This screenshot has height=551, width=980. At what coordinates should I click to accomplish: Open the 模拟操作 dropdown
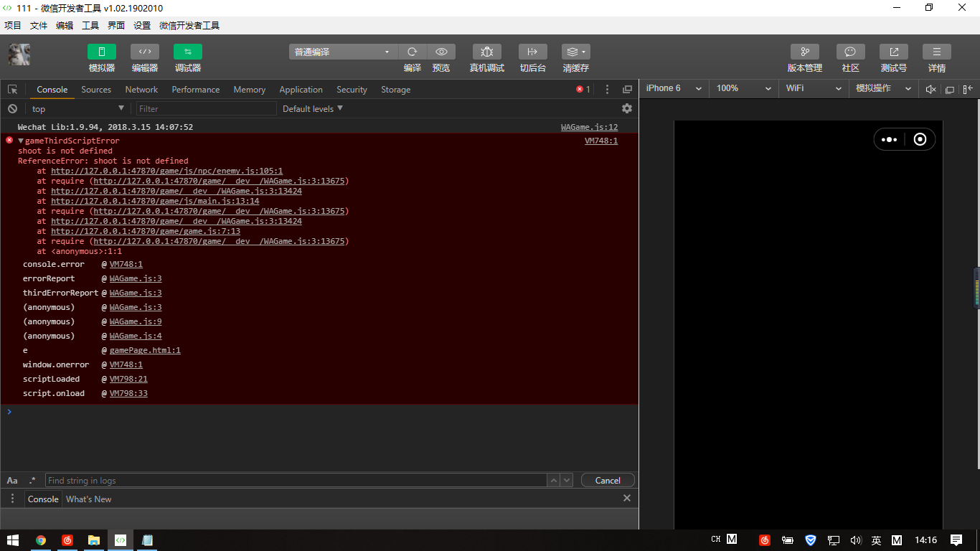(x=884, y=88)
